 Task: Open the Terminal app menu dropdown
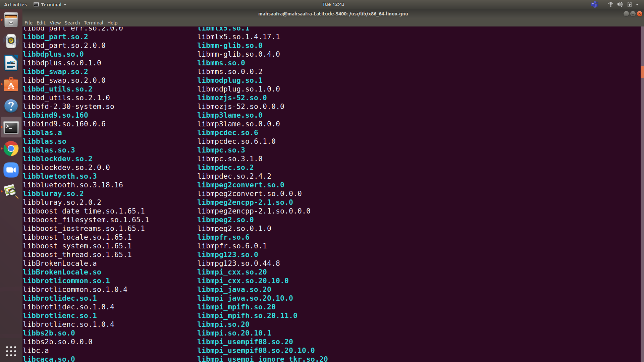coord(50,4)
